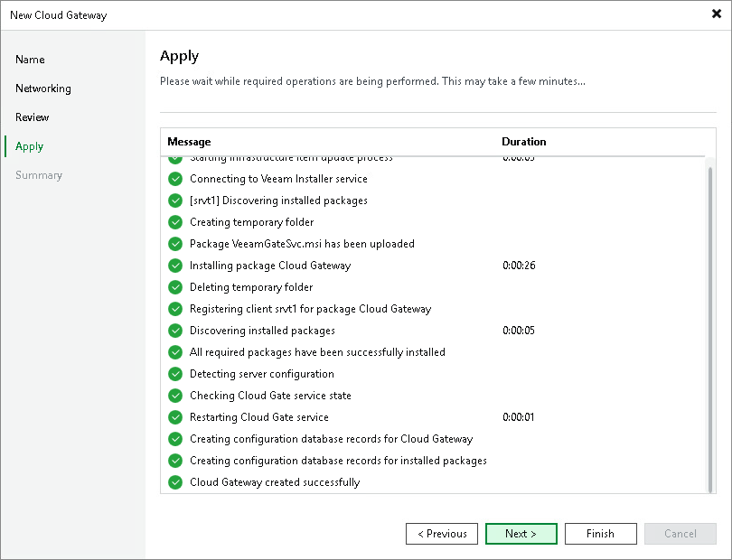This screenshot has width=732, height=560.
Task: Select the status icon for "Deleting temporary folder"
Action: (175, 287)
